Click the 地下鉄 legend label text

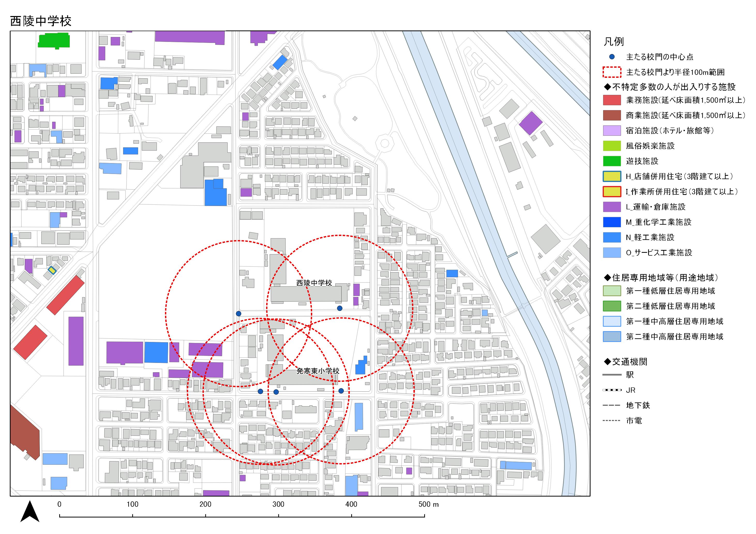(638, 405)
